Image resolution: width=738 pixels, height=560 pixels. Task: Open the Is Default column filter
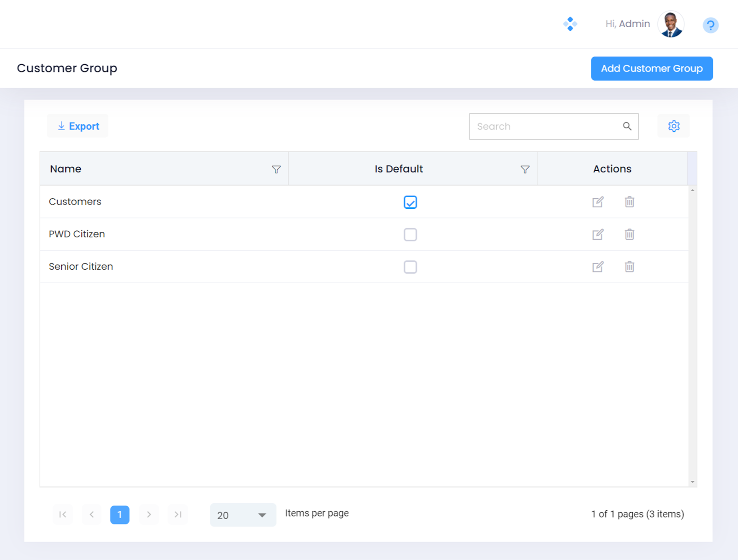click(525, 170)
